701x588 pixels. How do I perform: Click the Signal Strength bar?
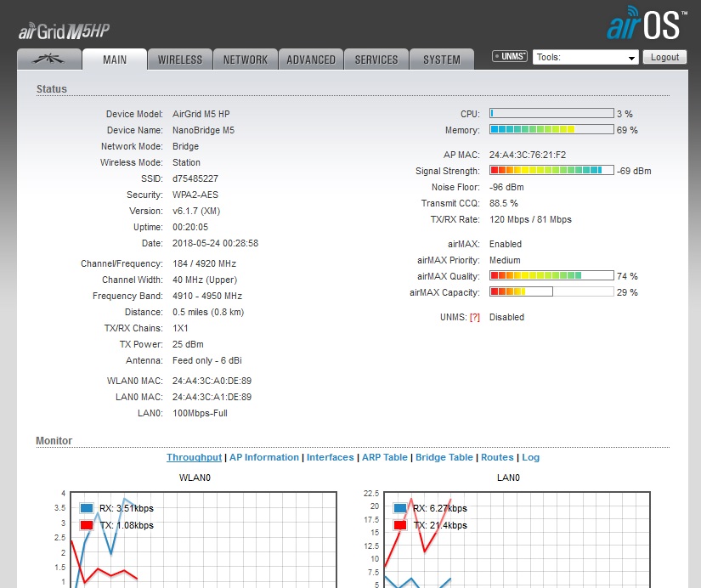click(x=551, y=170)
